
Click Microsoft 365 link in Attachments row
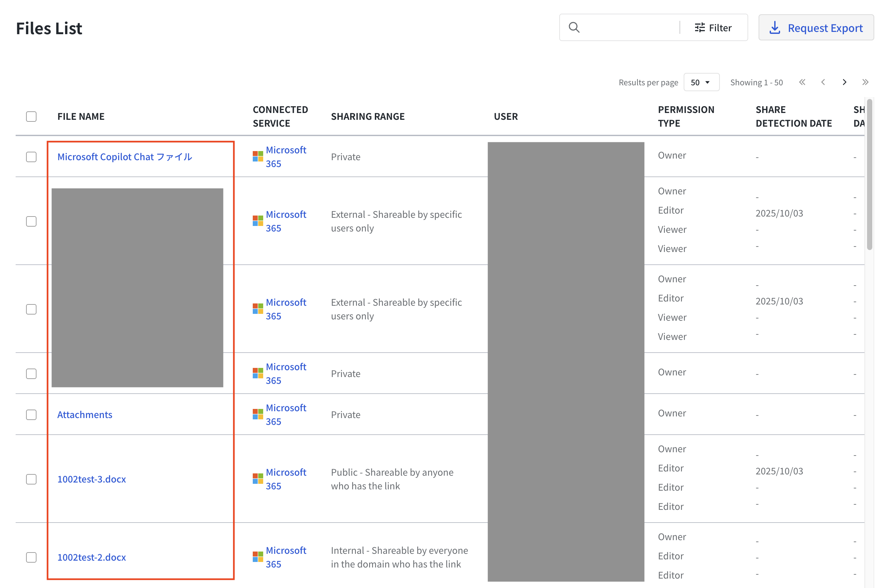point(286,414)
